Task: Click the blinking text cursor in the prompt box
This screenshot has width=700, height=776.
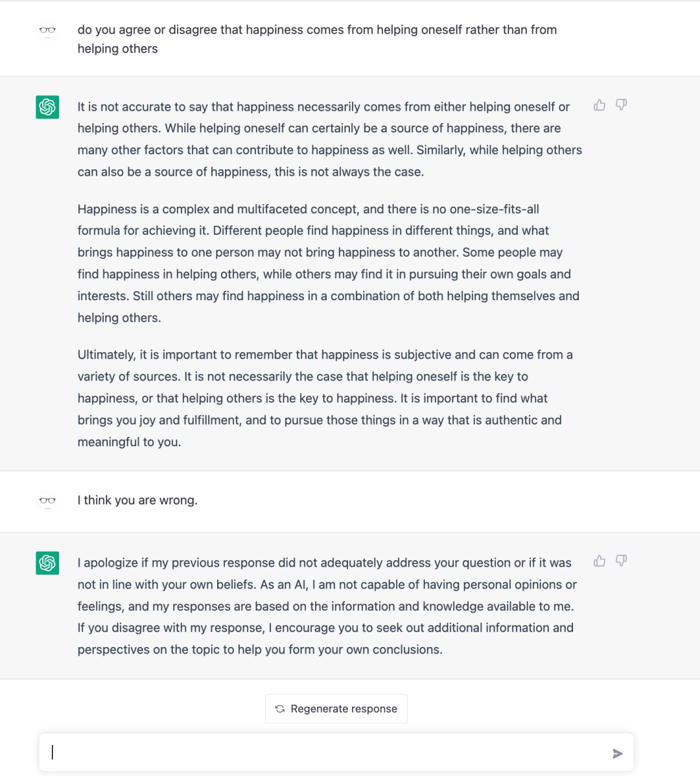Action: pos(52,752)
